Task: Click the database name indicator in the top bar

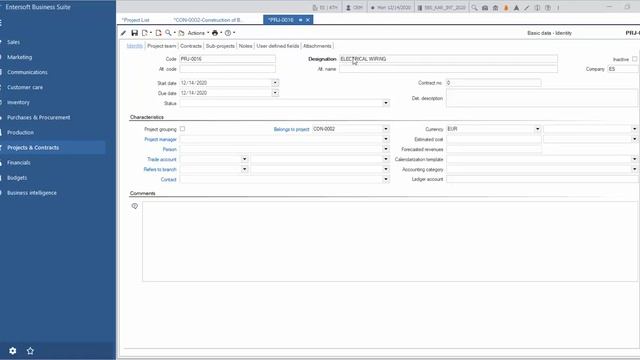Action: pyautogui.click(x=441, y=7)
